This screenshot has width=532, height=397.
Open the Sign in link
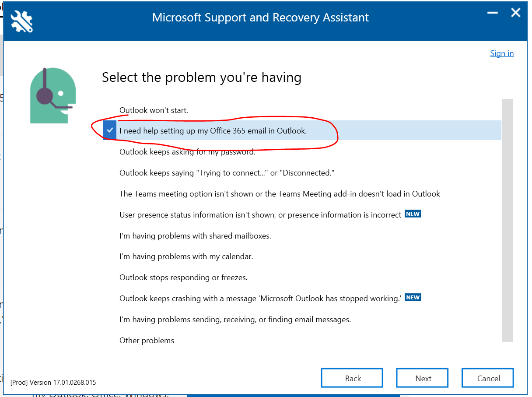click(502, 53)
